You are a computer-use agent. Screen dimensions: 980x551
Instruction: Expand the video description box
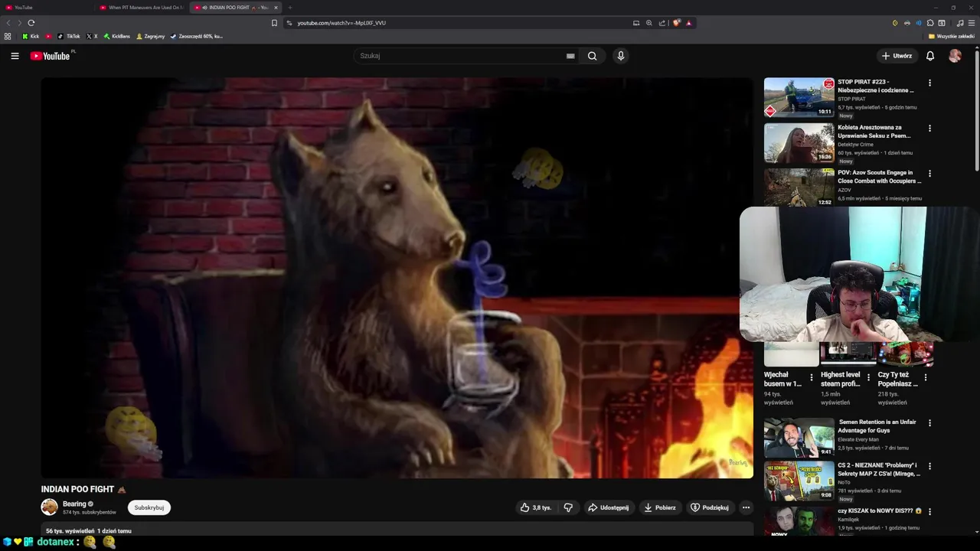(x=397, y=530)
